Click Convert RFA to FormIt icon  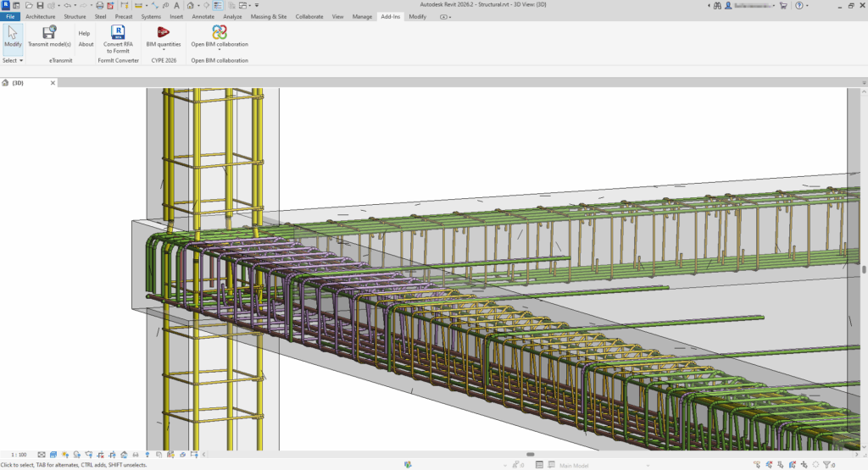pos(117,33)
